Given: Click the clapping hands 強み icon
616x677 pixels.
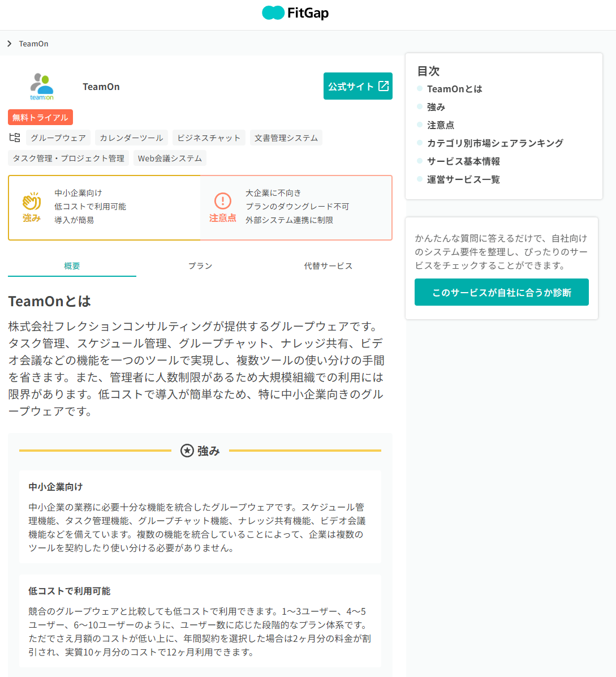Looking at the screenshot, I should 32,202.
